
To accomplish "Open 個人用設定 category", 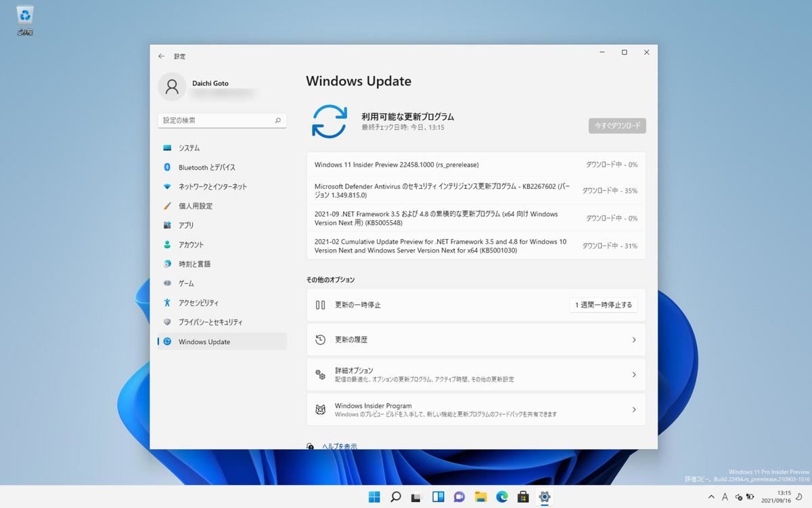I will click(222, 206).
